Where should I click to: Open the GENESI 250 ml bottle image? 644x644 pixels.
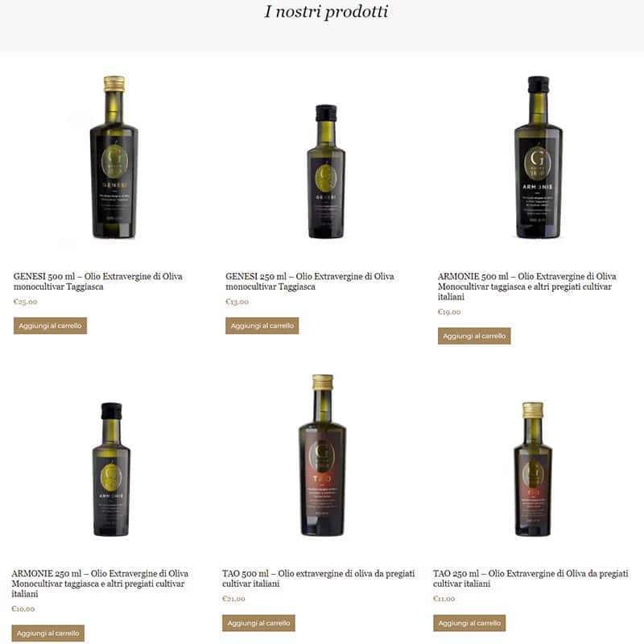(326, 171)
